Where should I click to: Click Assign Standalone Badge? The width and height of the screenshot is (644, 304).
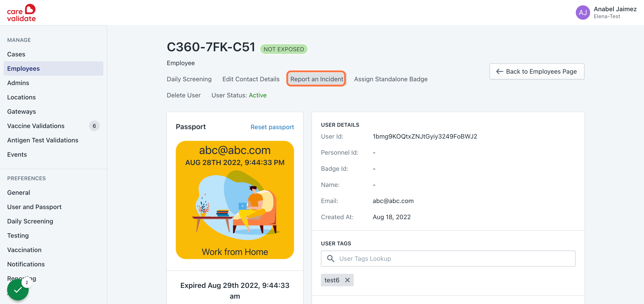(x=390, y=79)
